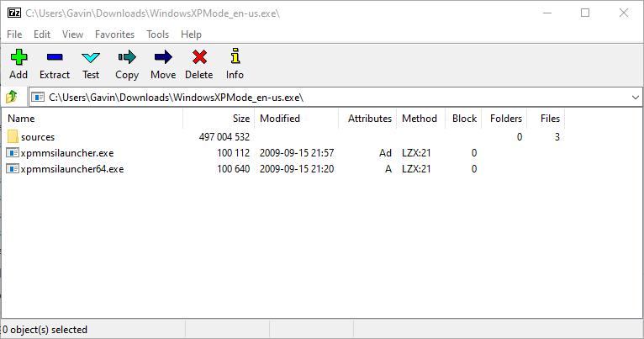Open the File menu

(x=14, y=34)
